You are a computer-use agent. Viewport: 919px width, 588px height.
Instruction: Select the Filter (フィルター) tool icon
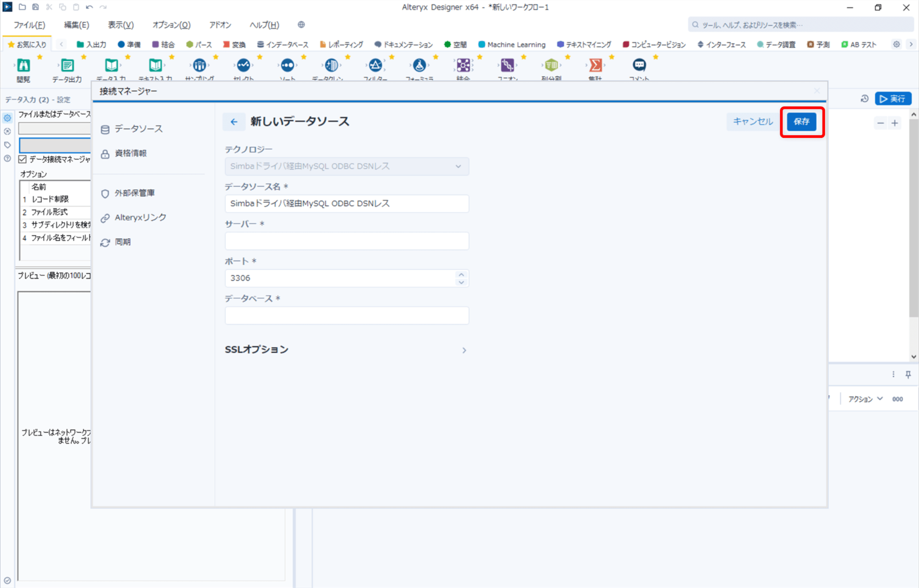[375, 65]
